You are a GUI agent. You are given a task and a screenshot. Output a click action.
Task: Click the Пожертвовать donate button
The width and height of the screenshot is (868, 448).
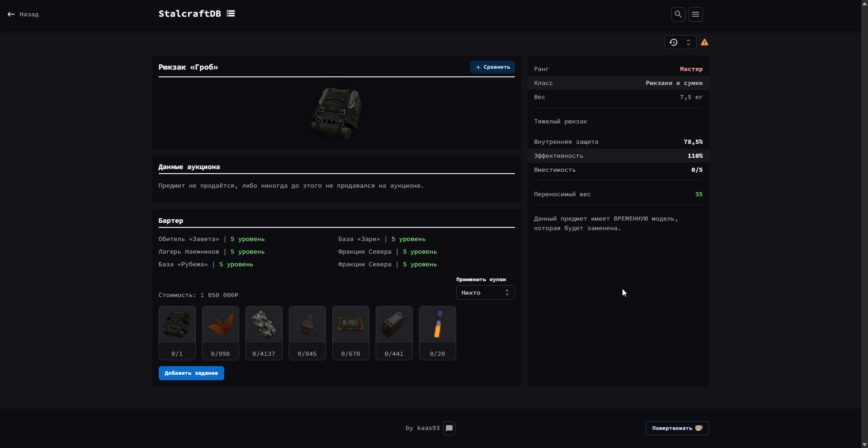[x=677, y=428]
